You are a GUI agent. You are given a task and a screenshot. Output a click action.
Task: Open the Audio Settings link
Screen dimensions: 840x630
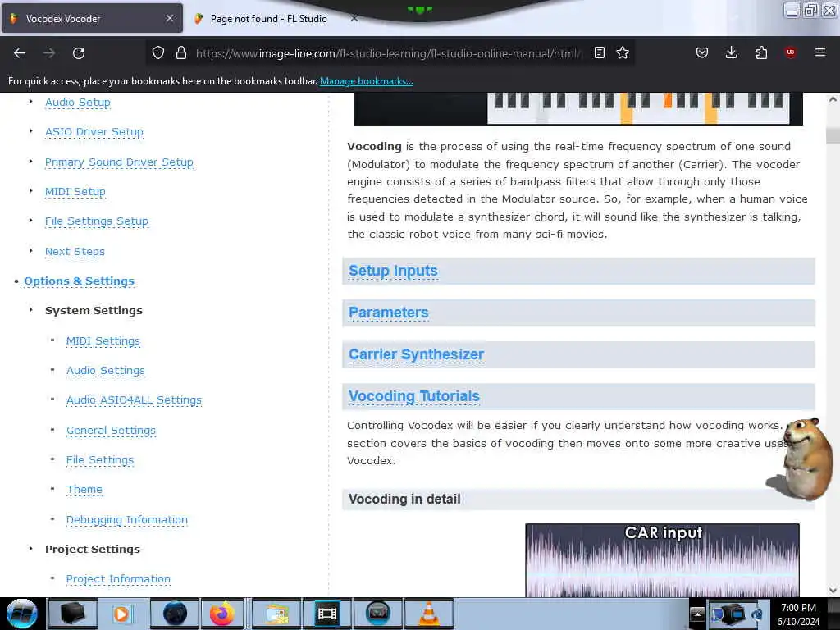(106, 370)
